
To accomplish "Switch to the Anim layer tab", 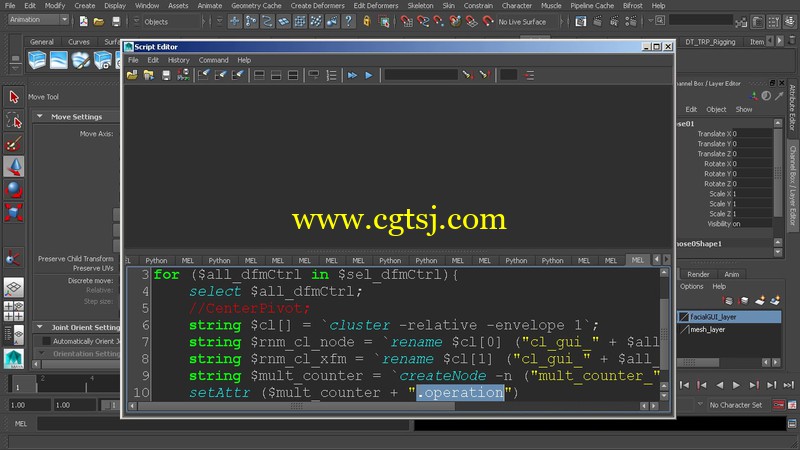I will tap(732, 274).
